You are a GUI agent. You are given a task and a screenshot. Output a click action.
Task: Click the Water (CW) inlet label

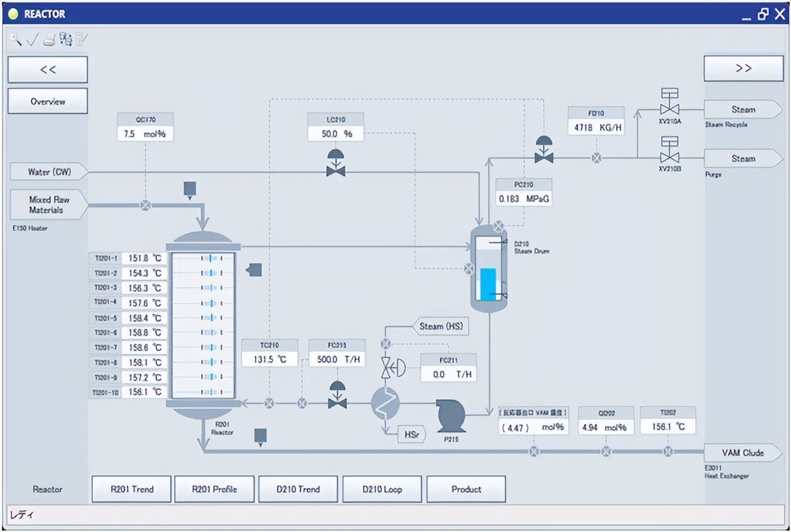coord(49,172)
